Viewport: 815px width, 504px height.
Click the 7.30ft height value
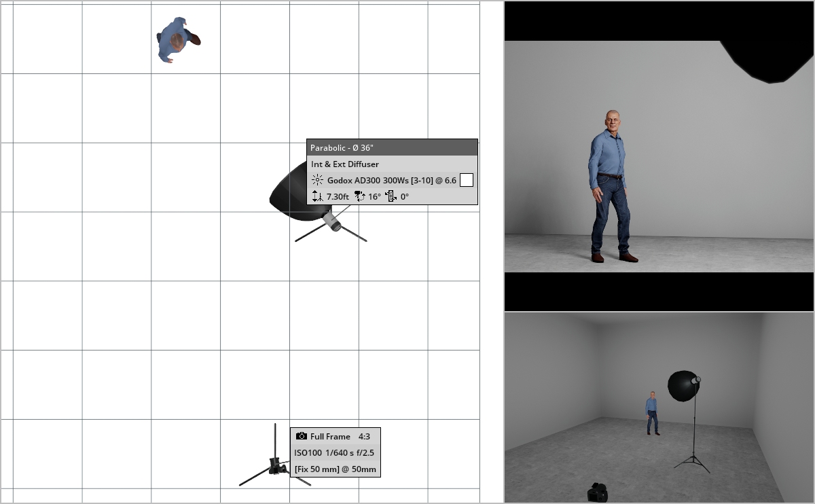point(338,196)
